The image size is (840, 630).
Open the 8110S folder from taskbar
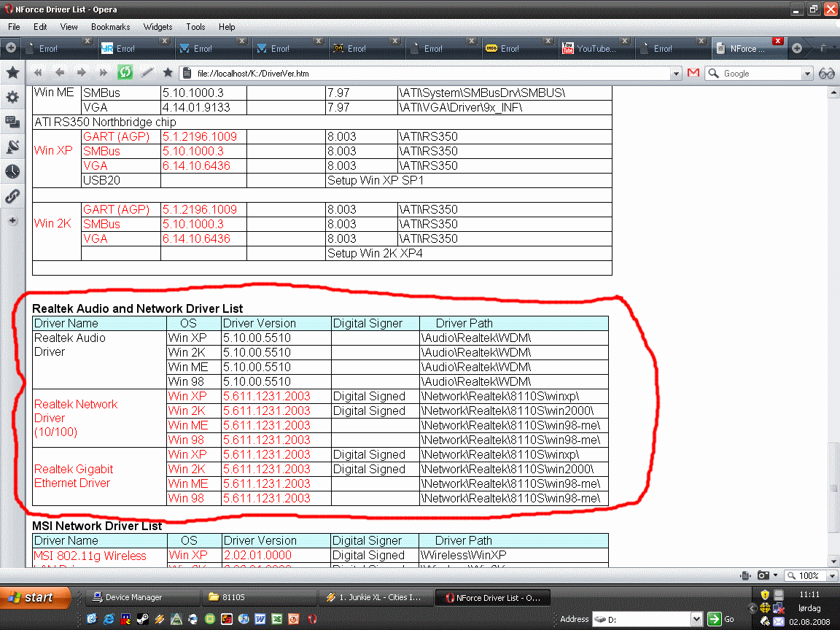coord(258,597)
